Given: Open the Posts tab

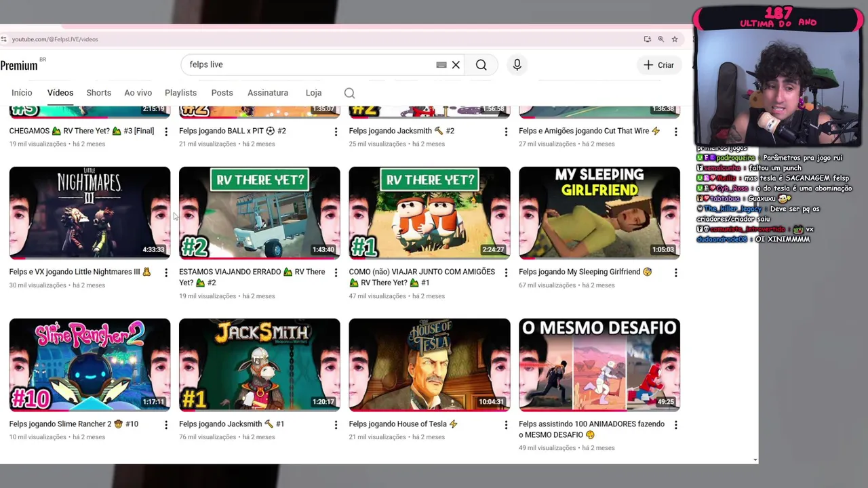Looking at the screenshot, I should point(222,93).
